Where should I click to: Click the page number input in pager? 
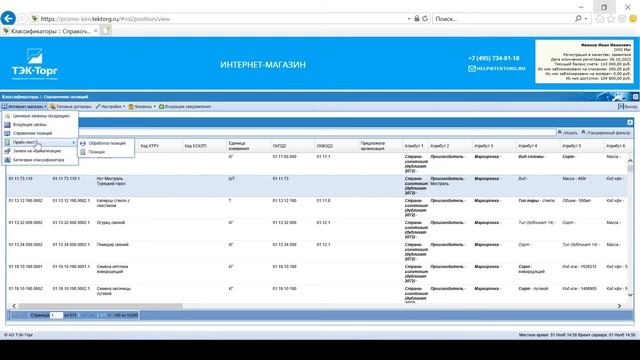56,315
